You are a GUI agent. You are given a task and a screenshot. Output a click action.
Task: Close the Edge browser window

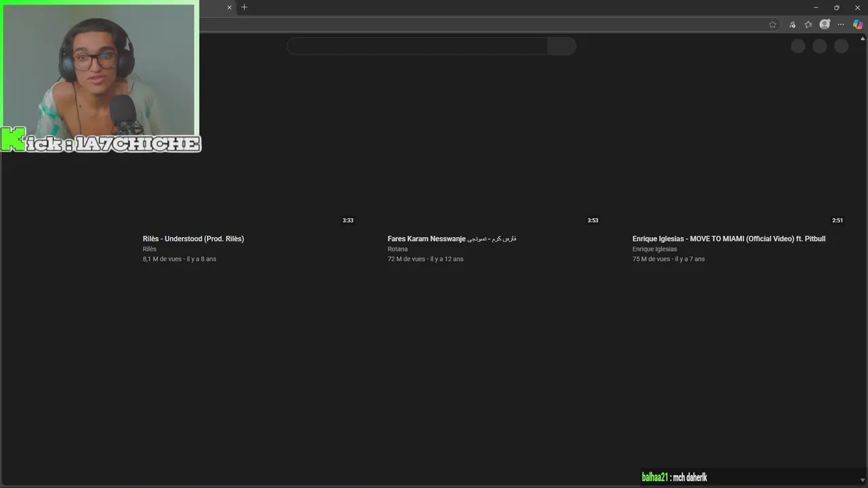pos(857,7)
